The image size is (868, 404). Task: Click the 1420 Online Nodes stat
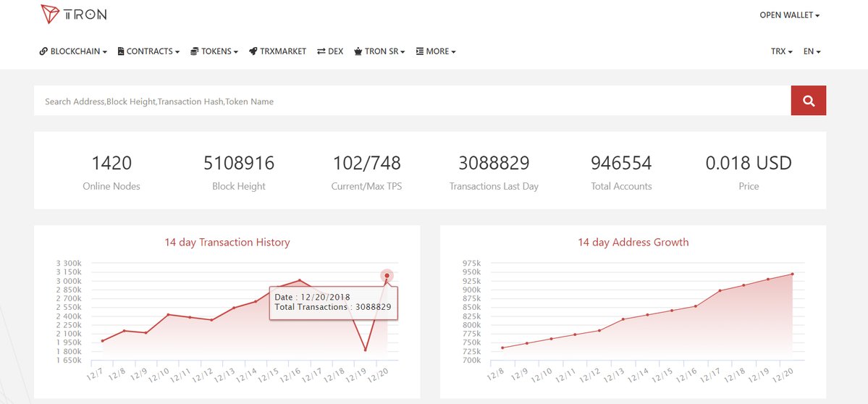[x=111, y=172]
